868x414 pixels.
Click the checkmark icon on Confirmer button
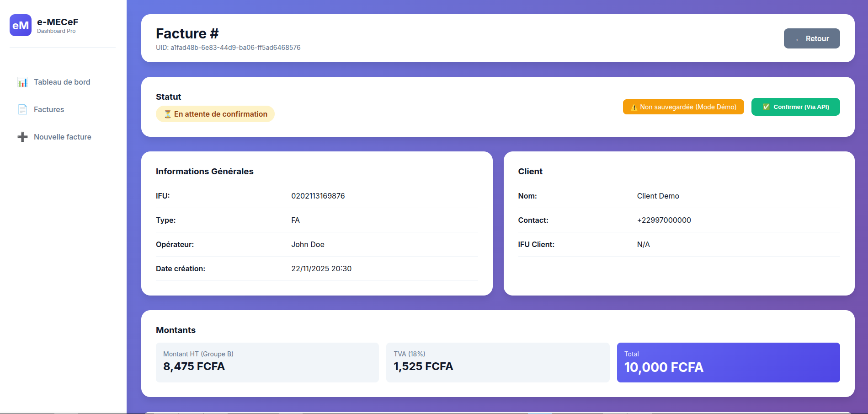tap(766, 107)
